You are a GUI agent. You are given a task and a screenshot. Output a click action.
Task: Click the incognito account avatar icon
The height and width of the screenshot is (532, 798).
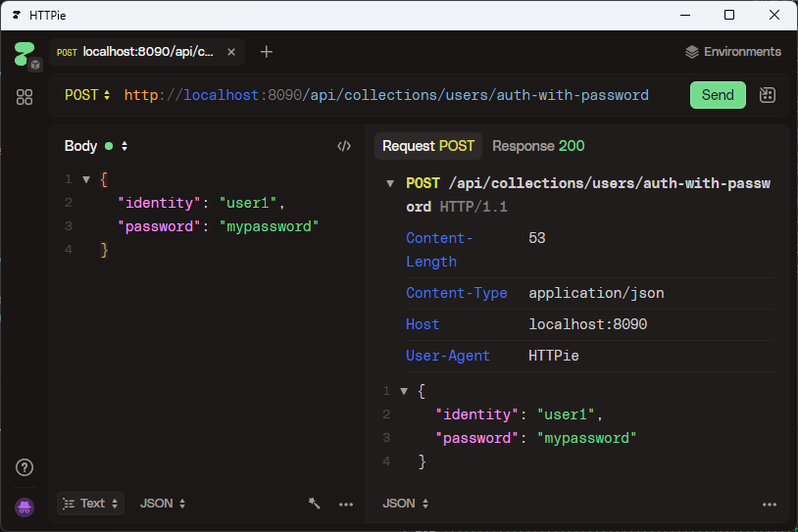tap(25, 507)
